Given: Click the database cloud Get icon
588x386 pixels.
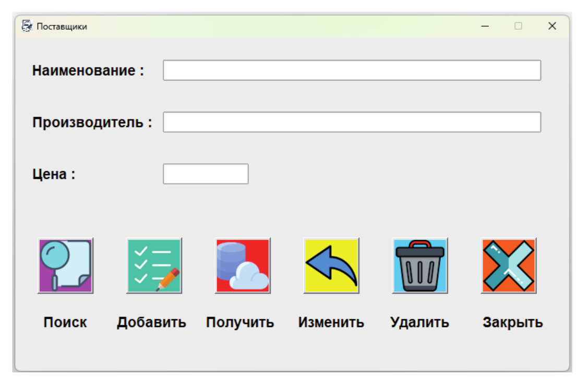Looking at the screenshot, I should [x=243, y=265].
